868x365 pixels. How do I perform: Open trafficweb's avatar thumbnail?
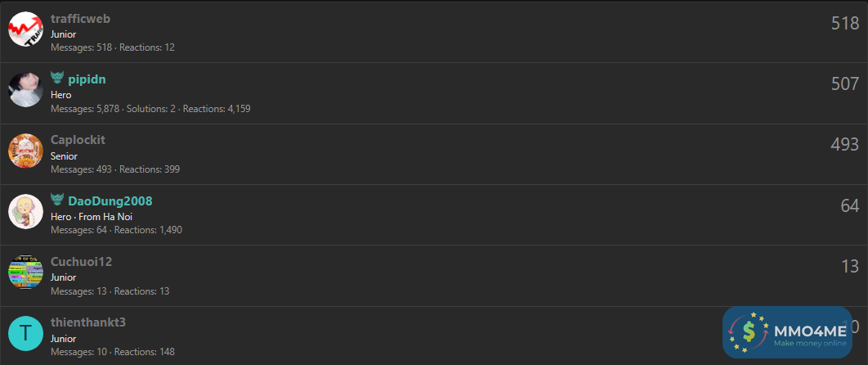25,29
